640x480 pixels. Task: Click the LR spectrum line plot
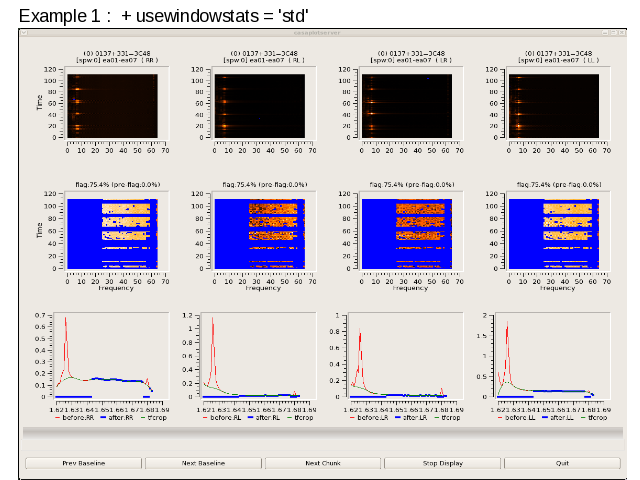(x=405, y=356)
